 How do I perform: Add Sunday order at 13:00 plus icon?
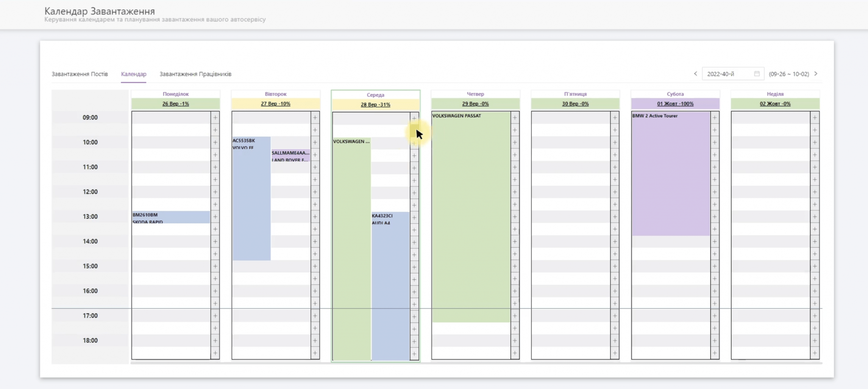click(815, 217)
